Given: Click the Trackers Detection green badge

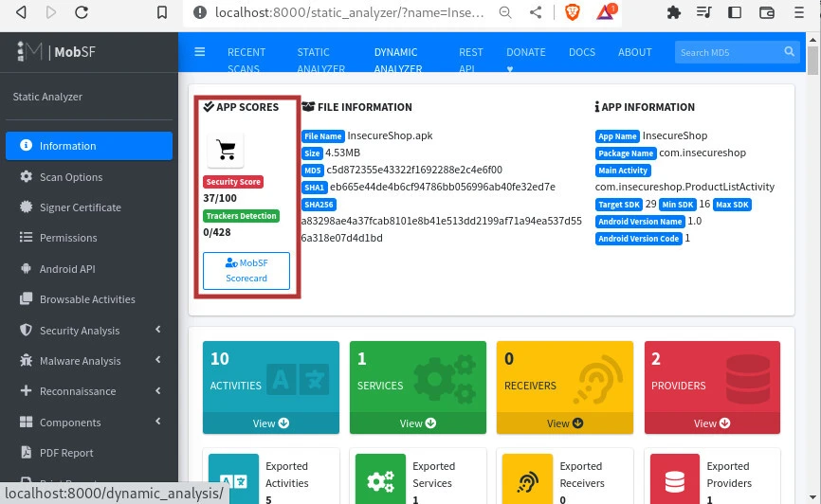Looking at the screenshot, I should [x=241, y=216].
